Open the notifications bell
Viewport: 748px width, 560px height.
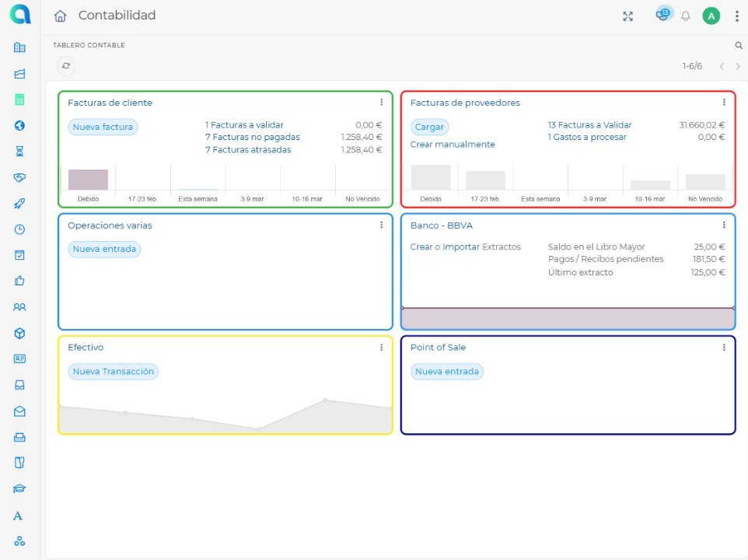686,16
